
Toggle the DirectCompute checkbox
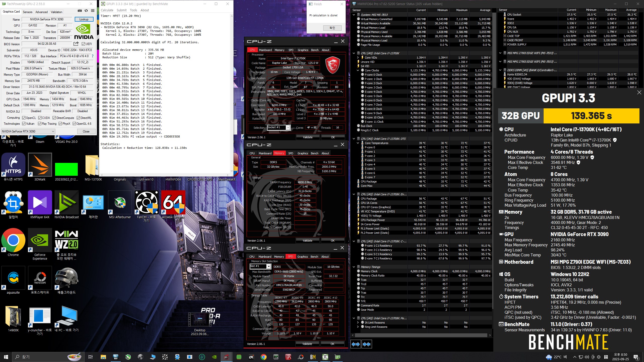coord(54,118)
